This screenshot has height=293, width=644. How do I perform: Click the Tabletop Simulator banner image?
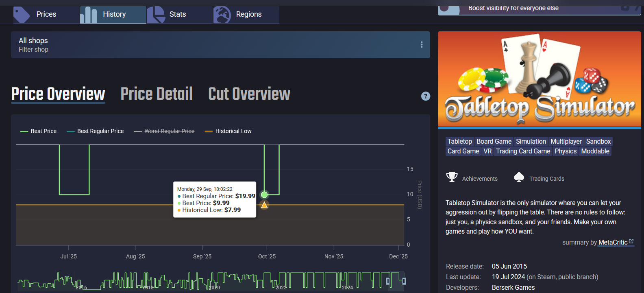coord(540,79)
